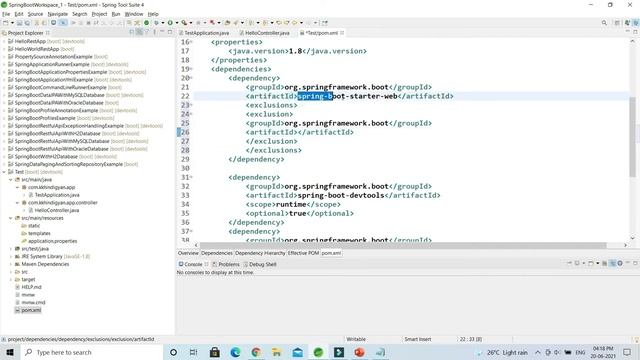Image resolution: width=640 pixels, height=360 pixels.
Task: Open the notification center icon
Action: click(x=627, y=352)
